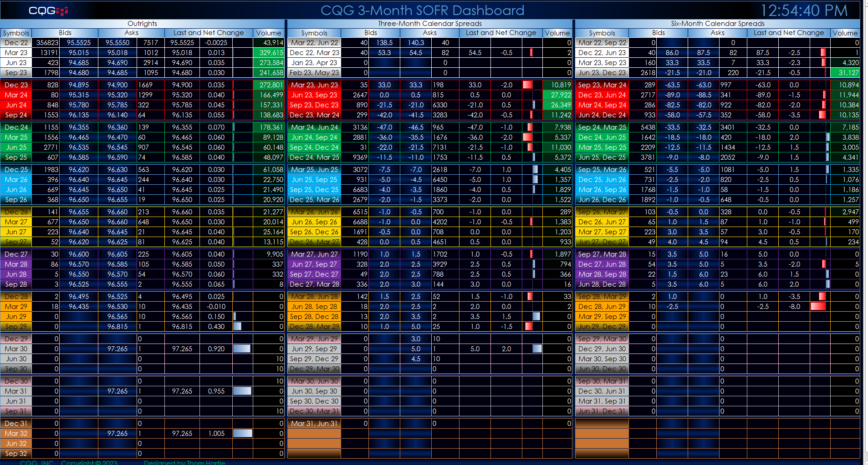Click the purple Mar 27, Jun 27 spread
Image resolution: width=868 pixels, height=465 pixels.
314,254
